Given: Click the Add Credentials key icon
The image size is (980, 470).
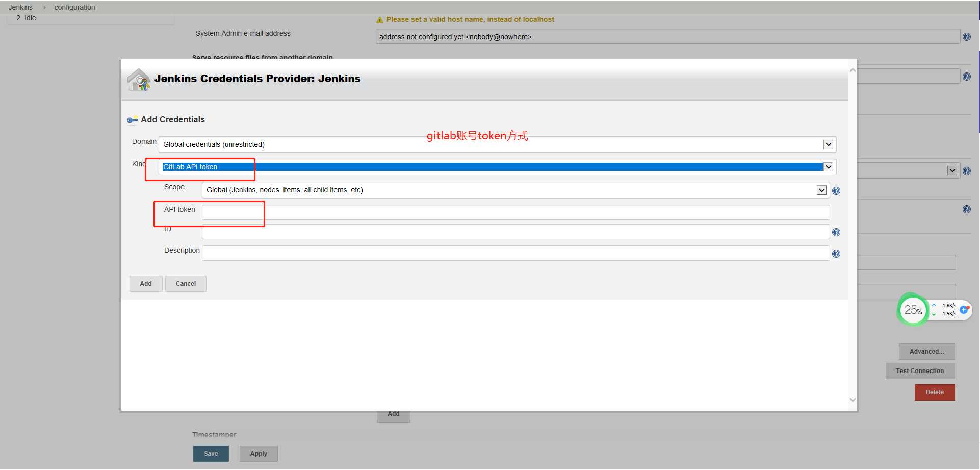Looking at the screenshot, I should click(x=133, y=120).
